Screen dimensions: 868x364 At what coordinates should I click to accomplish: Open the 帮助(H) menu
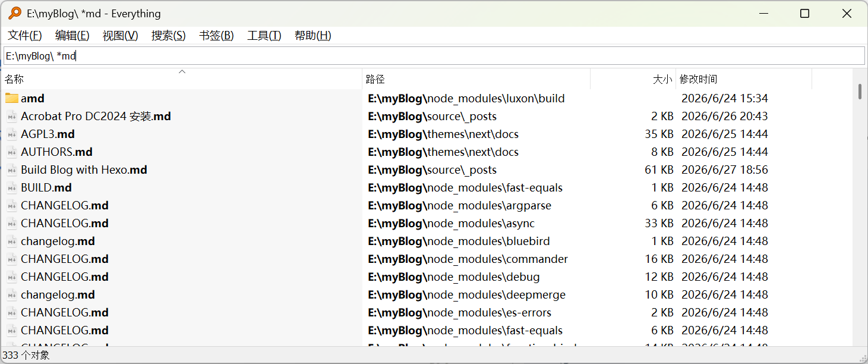point(313,36)
